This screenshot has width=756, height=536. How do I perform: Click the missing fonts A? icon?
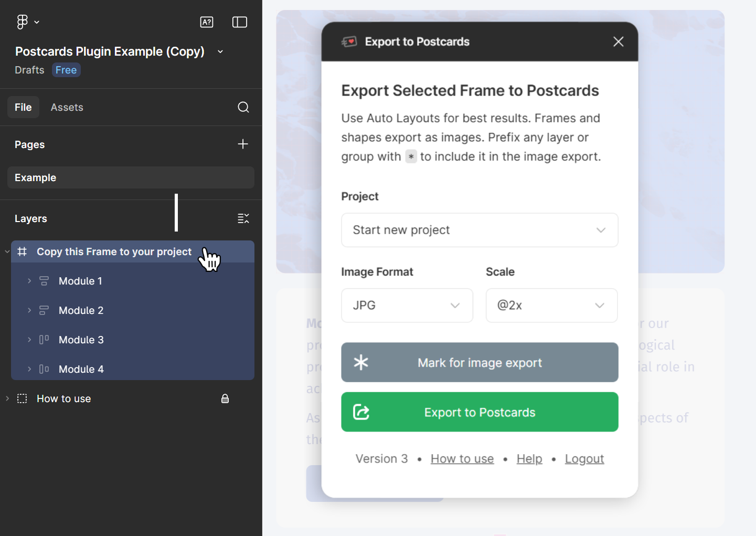point(207,22)
